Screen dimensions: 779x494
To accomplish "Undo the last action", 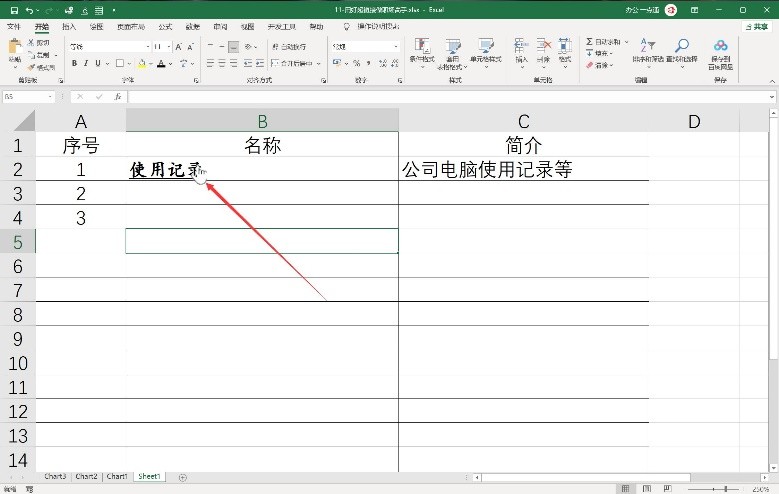I will click(x=30, y=10).
